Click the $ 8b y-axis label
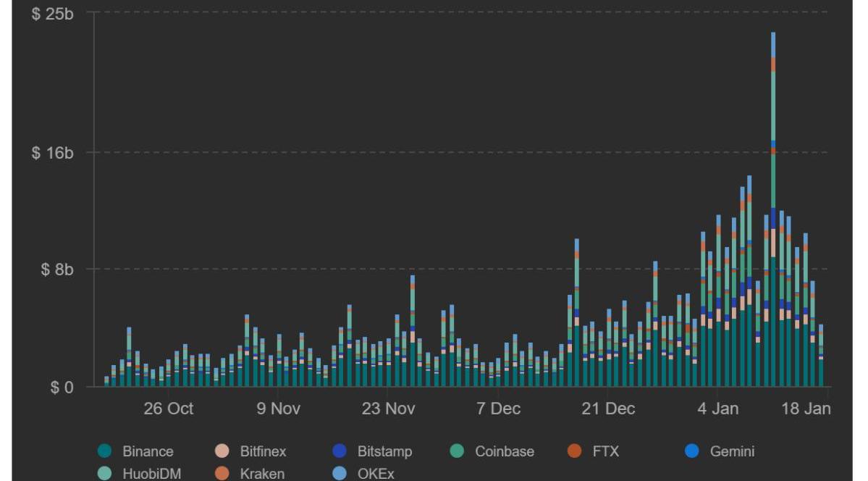Viewport: 868px width, 481px height. tap(56, 269)
